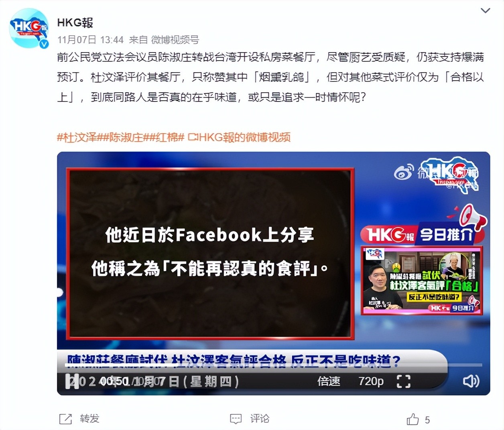Mute the video with the speaker icon

coord(471,381)
